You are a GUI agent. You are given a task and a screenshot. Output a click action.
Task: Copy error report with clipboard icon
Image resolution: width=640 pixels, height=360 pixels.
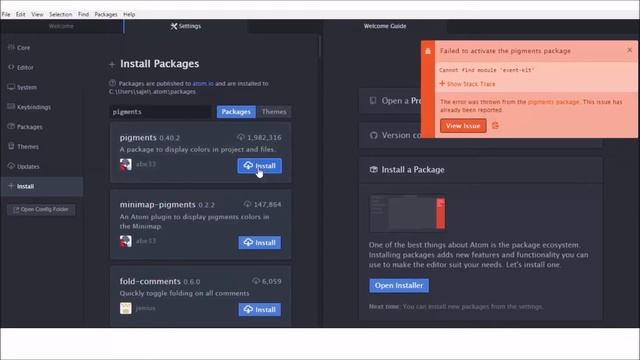tap(495, 126)
